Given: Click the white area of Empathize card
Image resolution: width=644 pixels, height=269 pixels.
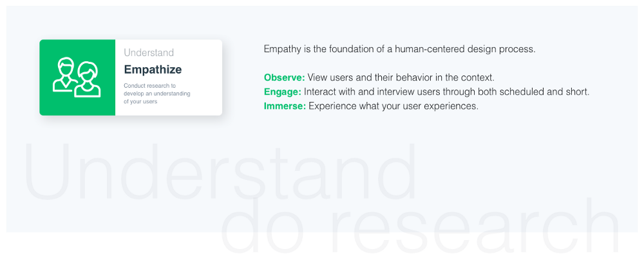Looking at the screenshot, I should click(168, 77).
